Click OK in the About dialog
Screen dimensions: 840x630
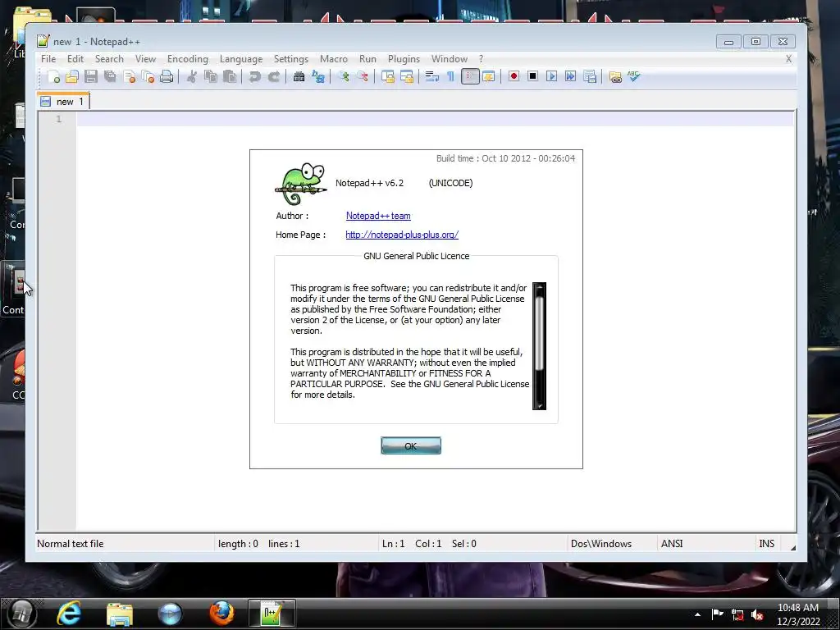tap(411, 445)
